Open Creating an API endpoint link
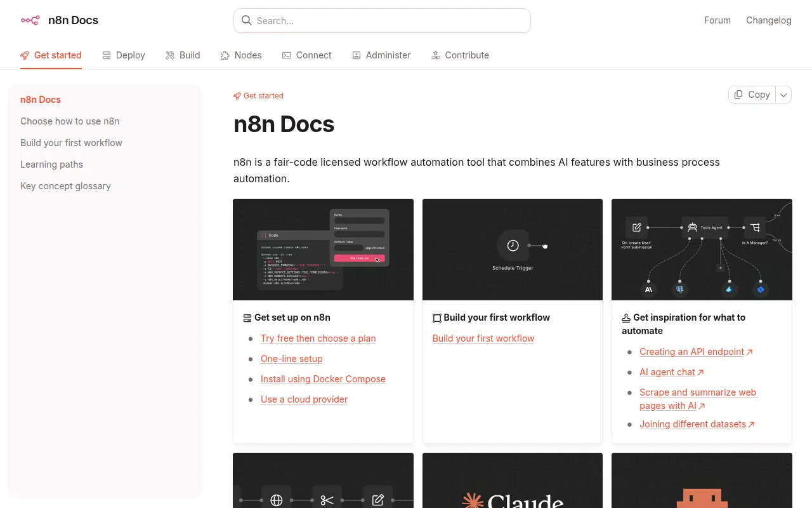 pyautogui.click(x=691, y=352)
